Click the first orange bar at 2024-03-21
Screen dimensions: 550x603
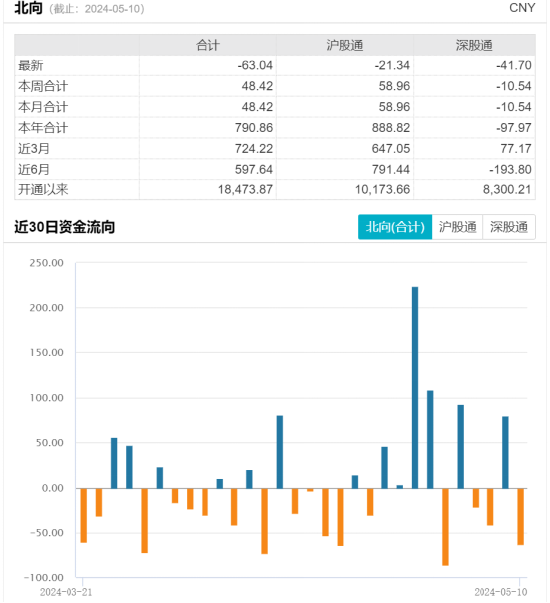pos(83,515)
